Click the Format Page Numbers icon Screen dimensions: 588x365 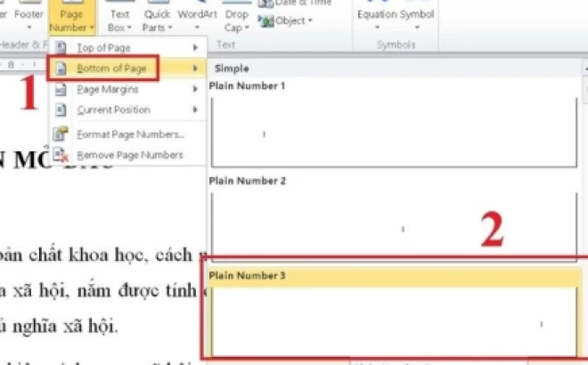60,134
